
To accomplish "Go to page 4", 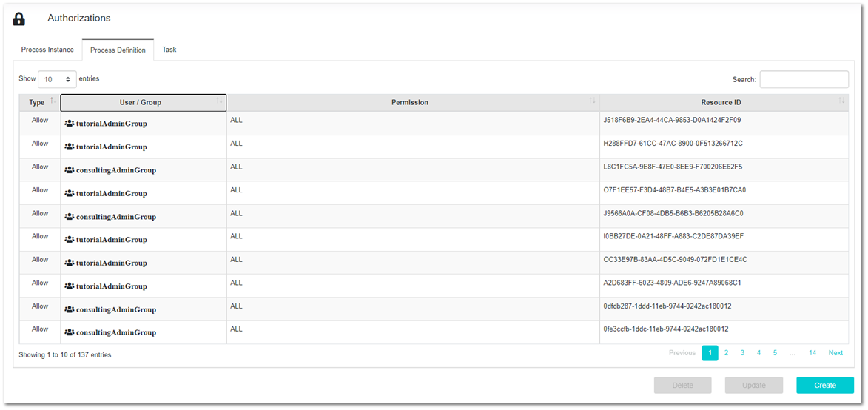I will point(759,353).
